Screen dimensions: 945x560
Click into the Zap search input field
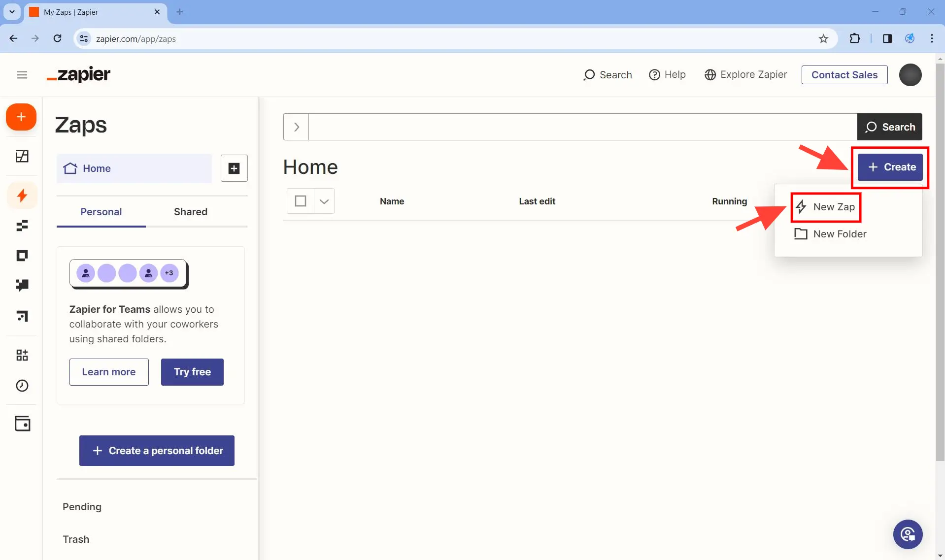coord(583,127)
